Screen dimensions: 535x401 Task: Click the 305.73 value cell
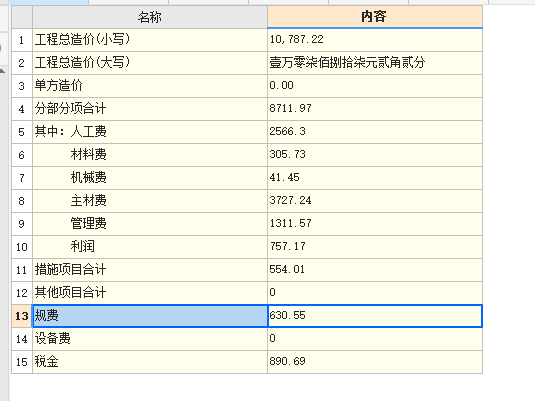[x=375, y=155]
